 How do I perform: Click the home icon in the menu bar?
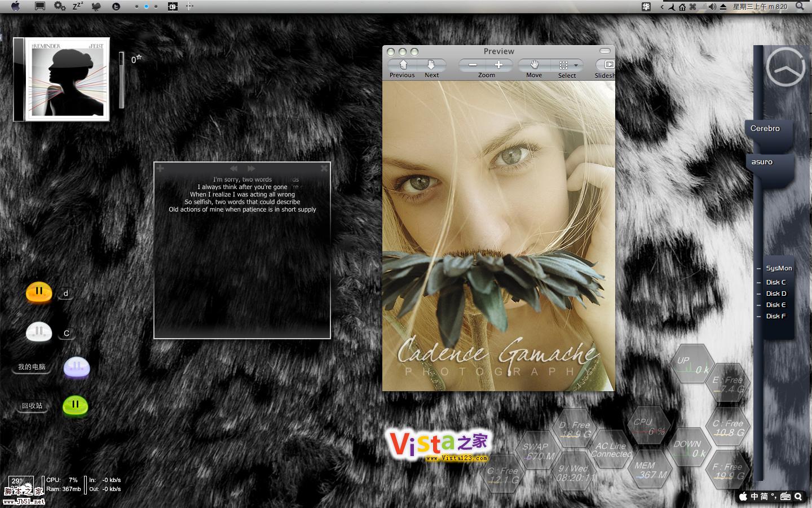click(682, 7)
